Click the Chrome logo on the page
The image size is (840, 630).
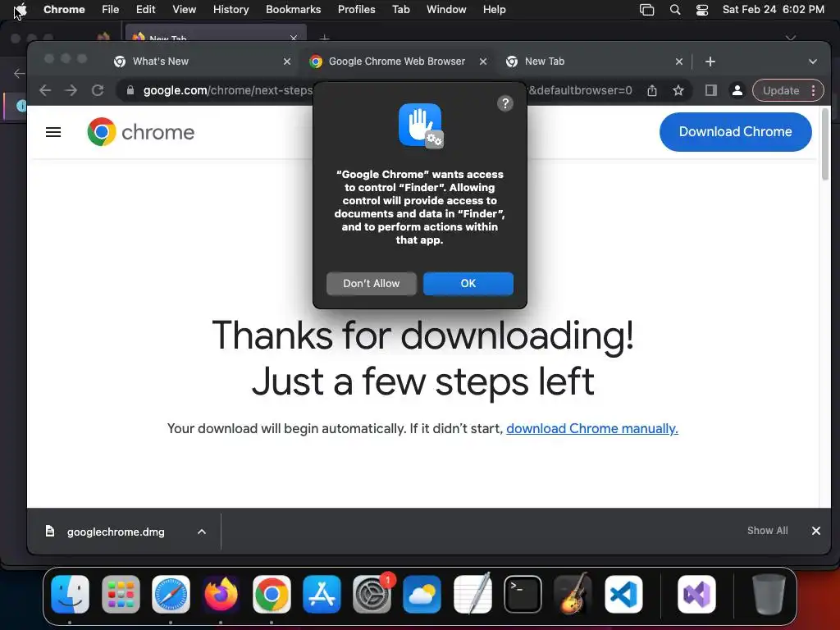[x=141, y=132]
